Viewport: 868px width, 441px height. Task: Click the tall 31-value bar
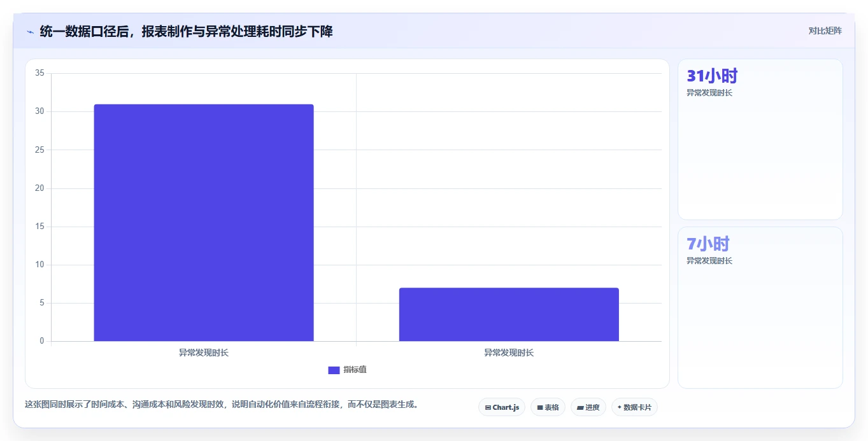(x=204, y=223)
